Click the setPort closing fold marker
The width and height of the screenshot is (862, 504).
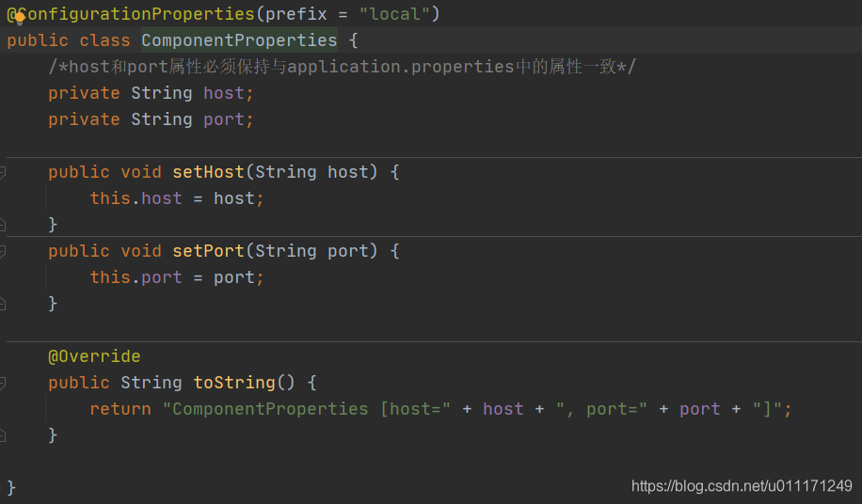click(2, 303)
